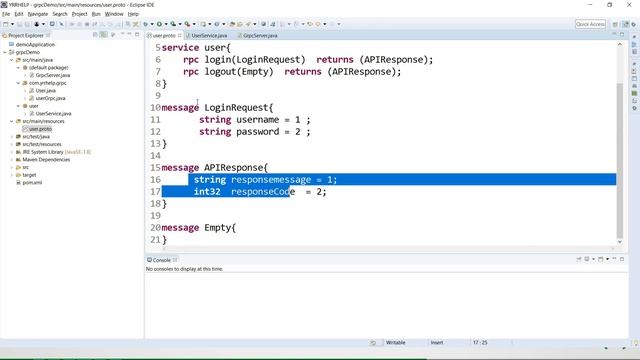Close the Console view tab
The width and height of the screenshot is (640, 360).
(175, 260)
